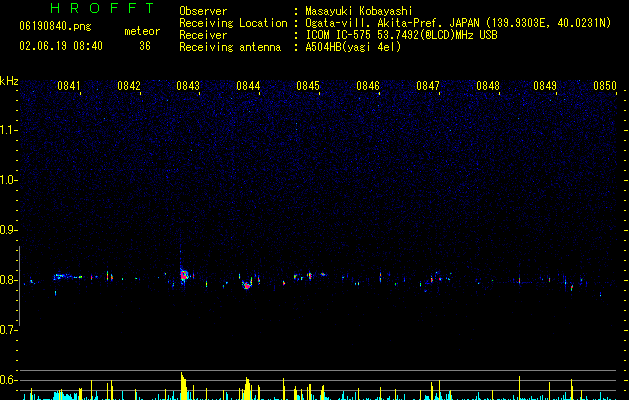Image resolution: width=629 pixels, height=400 pixels.
Task: Select the observer name Masayuki Kobayashi
Action: pos(359,11)
